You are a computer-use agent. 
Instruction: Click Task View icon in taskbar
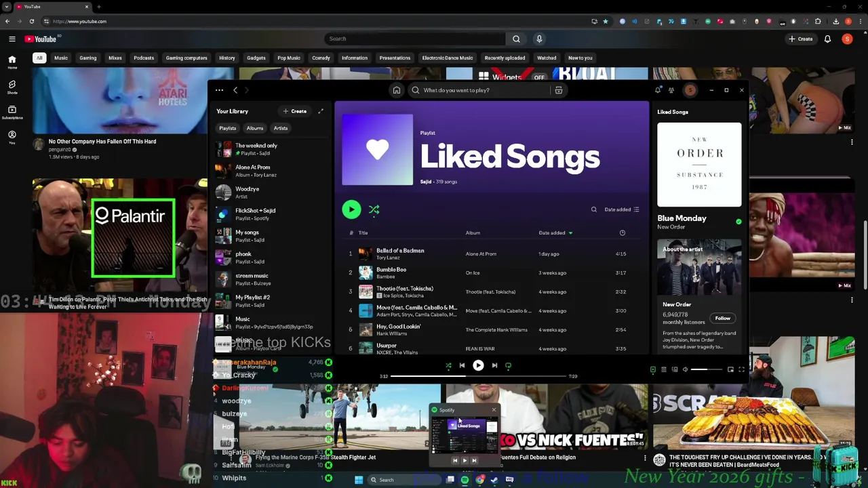[x=450, y=480]
